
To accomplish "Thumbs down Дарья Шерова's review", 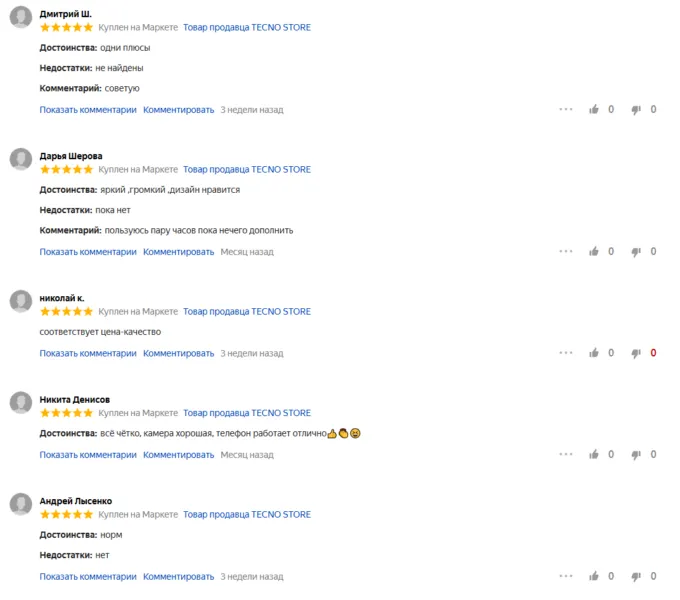I will [x=635, y=252].
